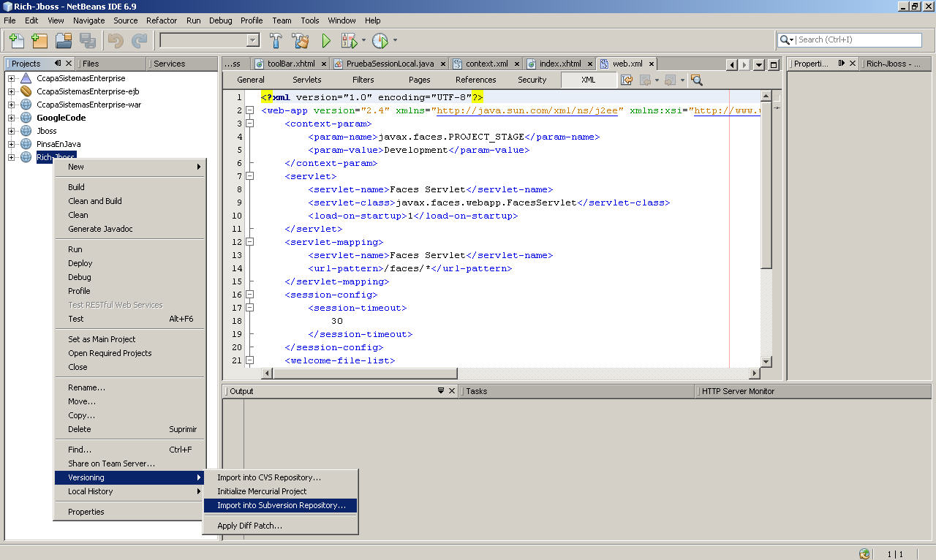Open the Security view of web.xml
The width and height of the screenshot is (936, 560).
click(x=532, y=80)
